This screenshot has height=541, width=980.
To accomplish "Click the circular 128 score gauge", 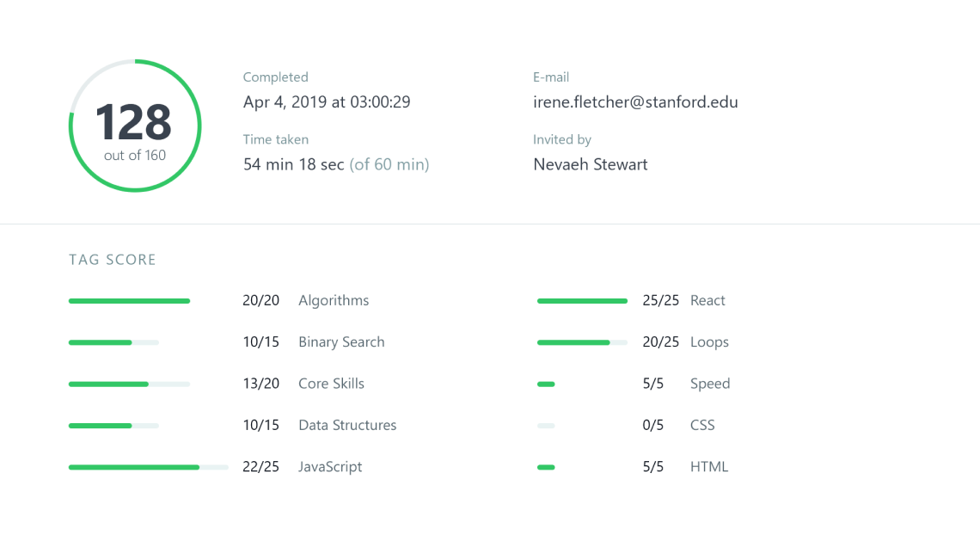I will coord(135,126).
